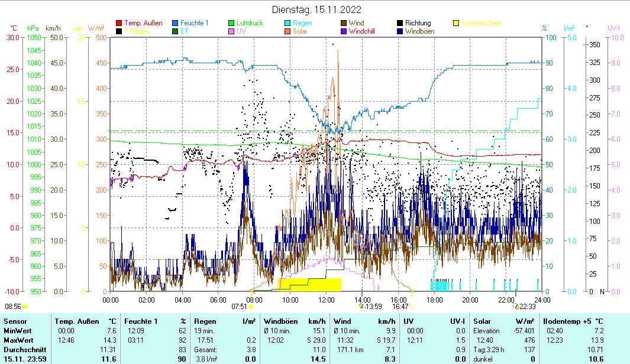Click the Windböen legend label

coord(418,31)
